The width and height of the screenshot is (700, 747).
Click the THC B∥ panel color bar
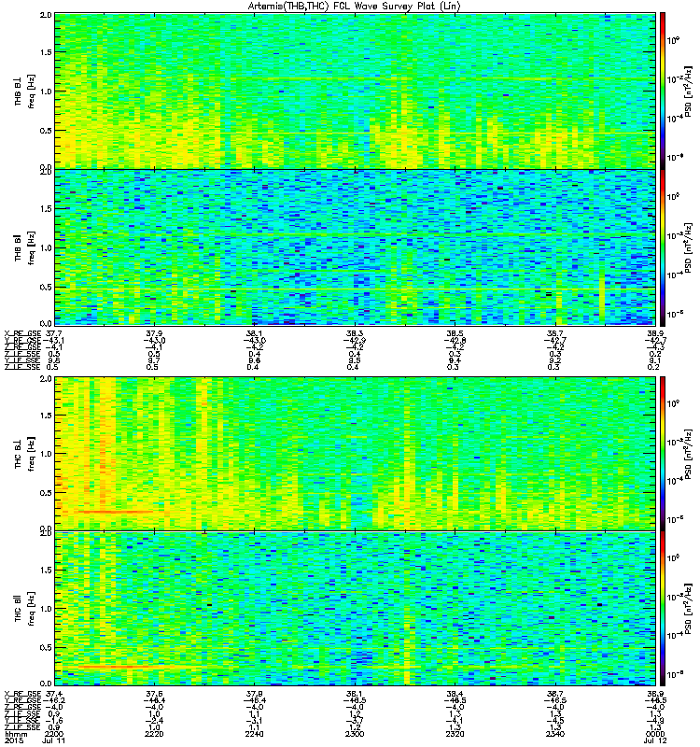(663, 609)
